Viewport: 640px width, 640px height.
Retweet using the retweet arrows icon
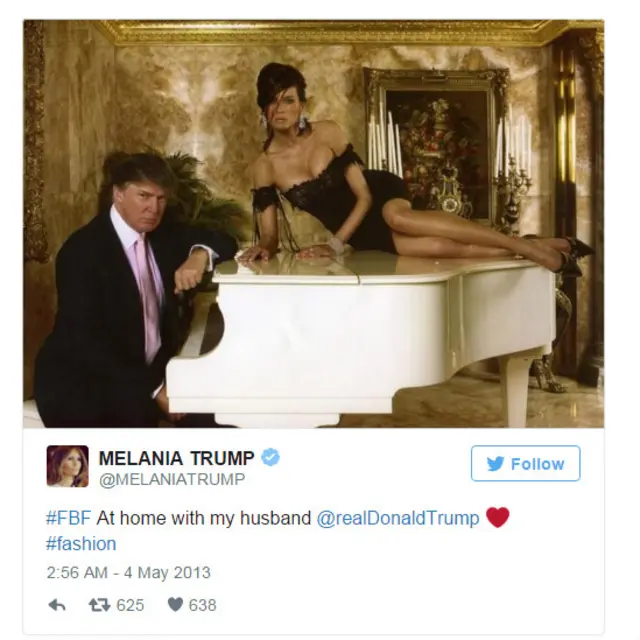pyautogui.click(x=100, y=605)
